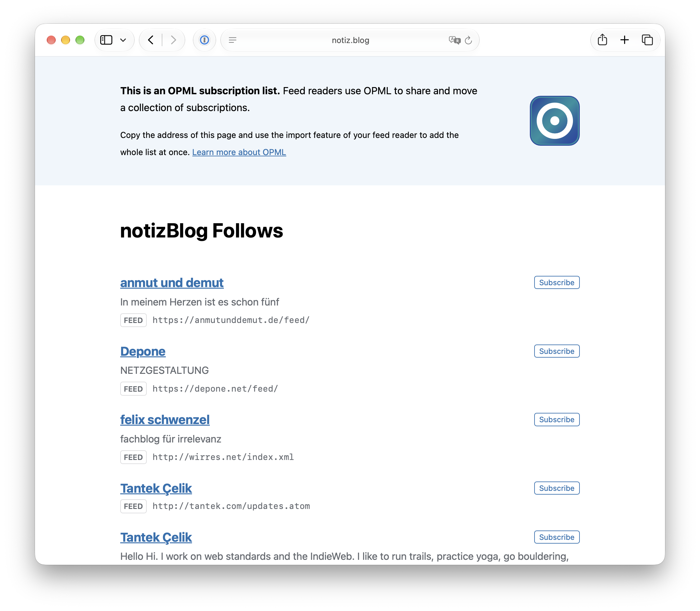
Task: Open Learn more about OPML link
Action: (x=239, y=152)
